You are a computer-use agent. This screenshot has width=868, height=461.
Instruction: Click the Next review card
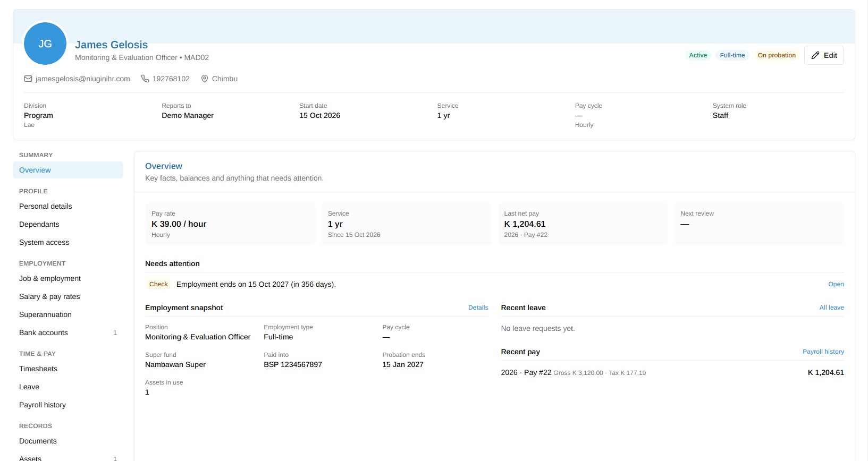(759, 224)
